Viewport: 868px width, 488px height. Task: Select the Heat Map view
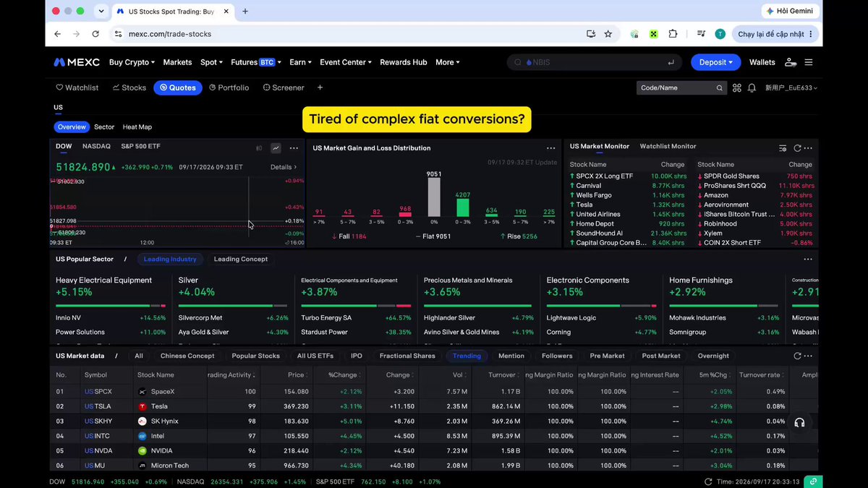[137, 127]
